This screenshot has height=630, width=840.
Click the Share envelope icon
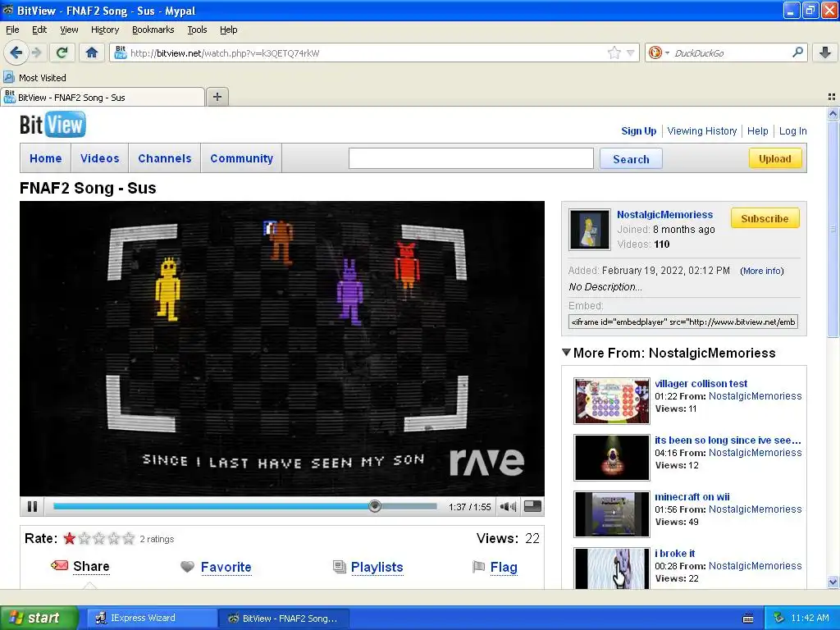point(59,566)
